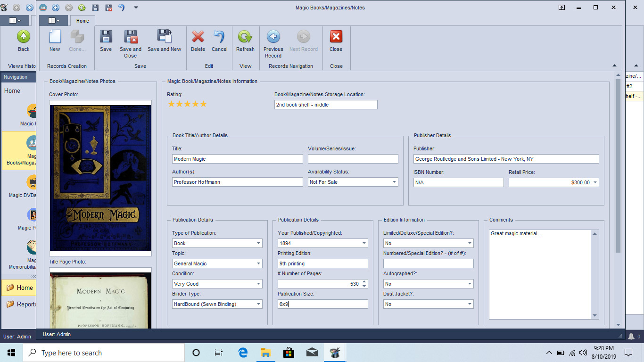Image resolution: width=644 pixels, height=362 pixels.
Task: Open Magic DVDs in the background navigation
Action: point(22,187)
